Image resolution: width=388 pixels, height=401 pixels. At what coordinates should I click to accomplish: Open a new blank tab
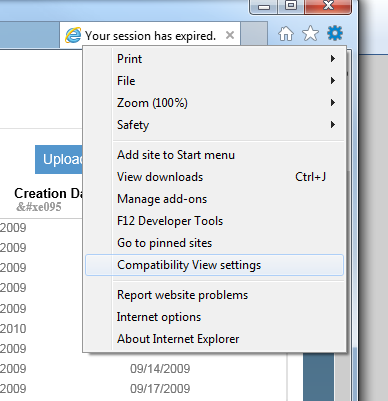coord(254,34)
